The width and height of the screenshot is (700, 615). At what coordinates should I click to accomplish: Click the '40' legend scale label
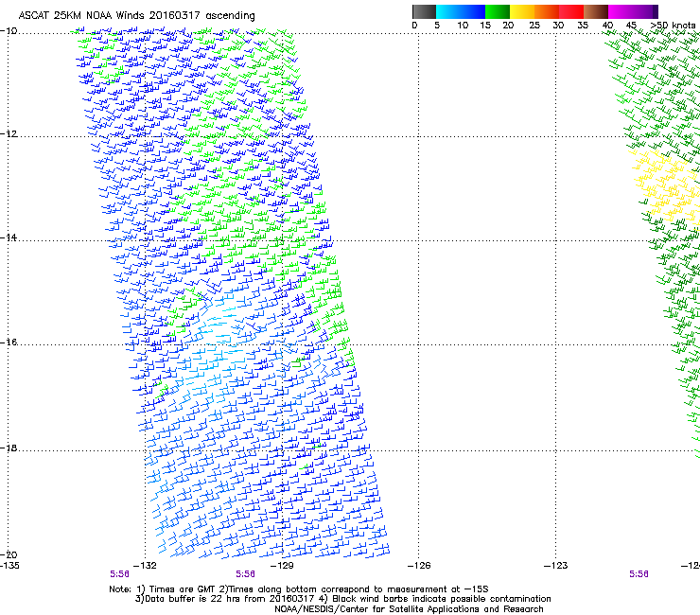(x=607, y=26)
